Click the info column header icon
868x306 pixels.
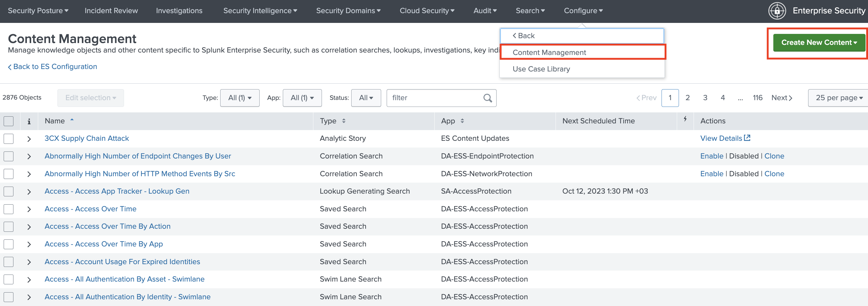[29, 121]
